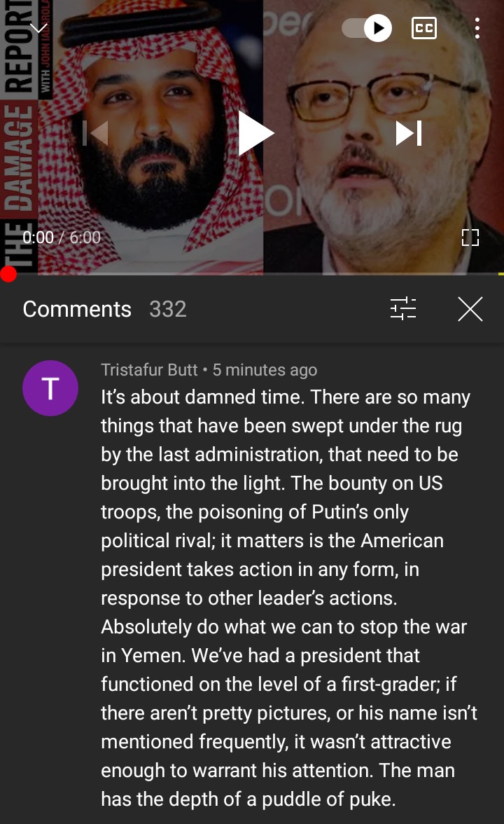Open the comment sort options icon
This screenshot has width=504, height=824.
(x=403, y=308)
